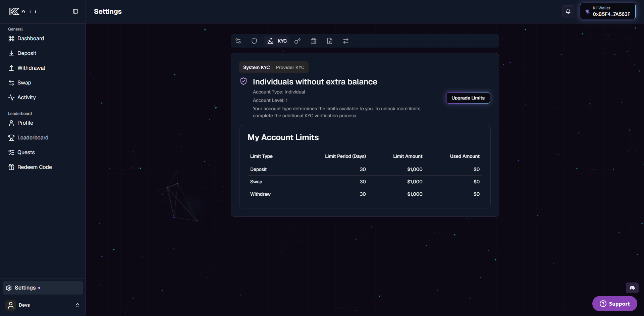Expand the Devs account switcher
644x316 pixels.
pos(43,305)
